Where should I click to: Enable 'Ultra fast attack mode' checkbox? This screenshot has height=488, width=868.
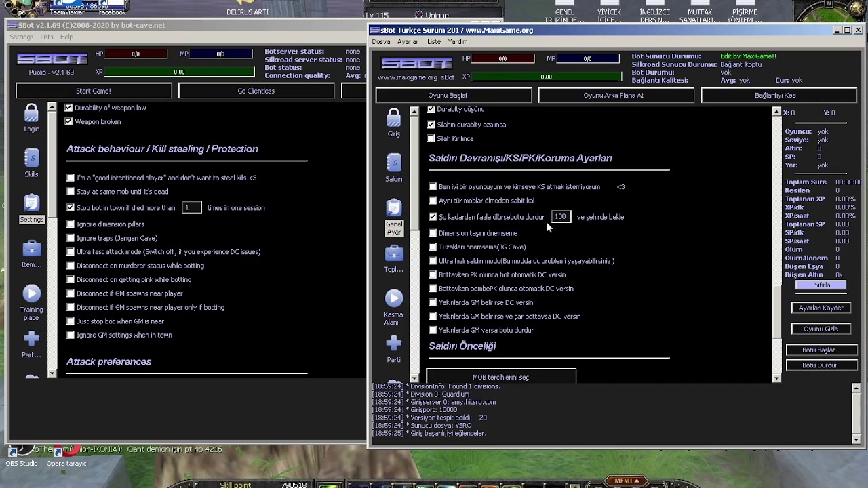(x=71, y=252)
